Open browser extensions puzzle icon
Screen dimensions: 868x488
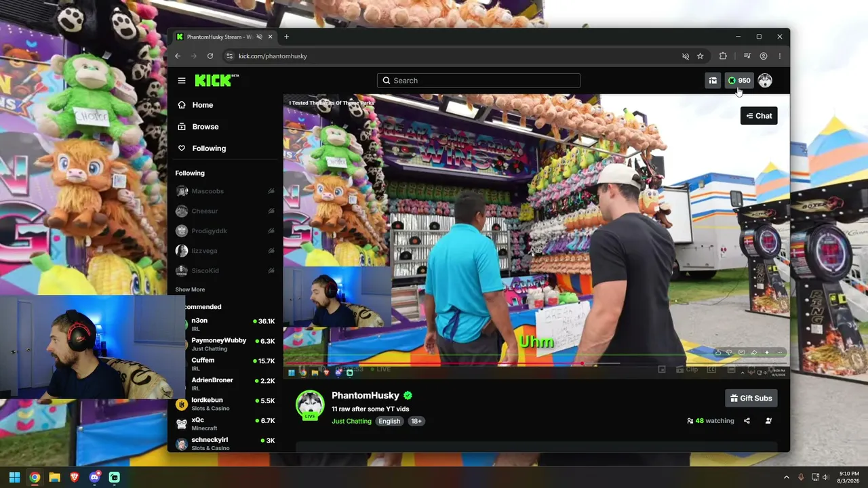(723, 56)
